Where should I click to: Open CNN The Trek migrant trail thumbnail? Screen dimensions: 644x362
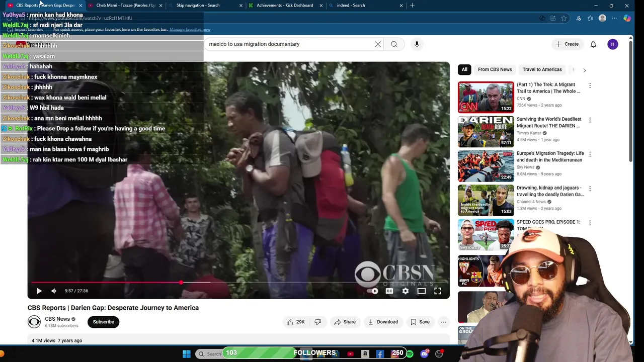[486, 97]
